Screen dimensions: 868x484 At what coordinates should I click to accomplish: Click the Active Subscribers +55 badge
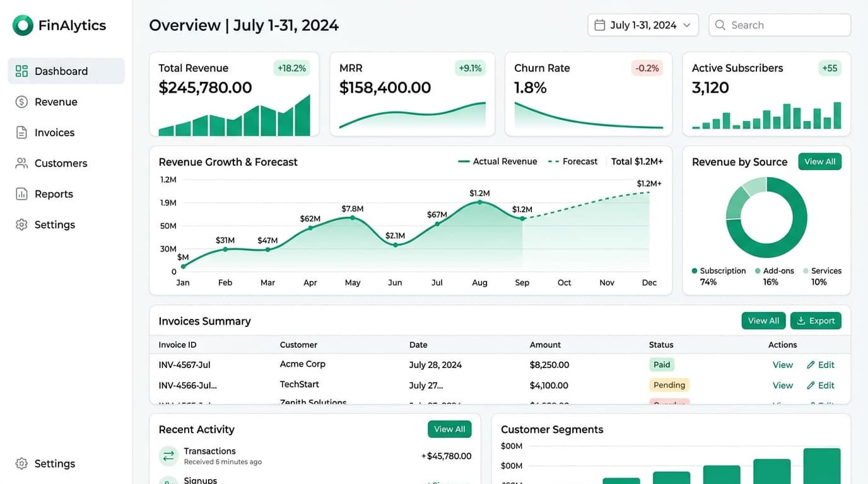tap(830, 68)
